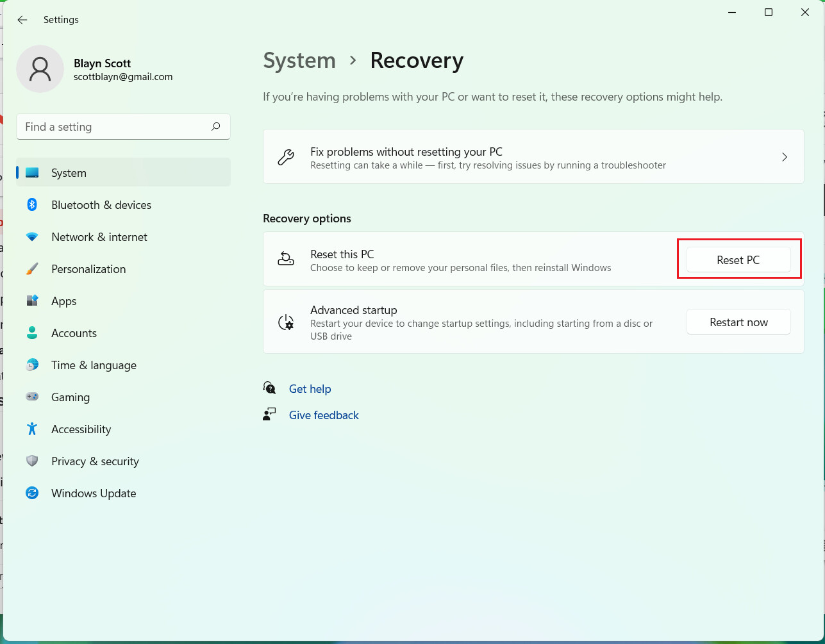Click the Recovery options heading
This screenshot has height=644, width=825.
307,219
